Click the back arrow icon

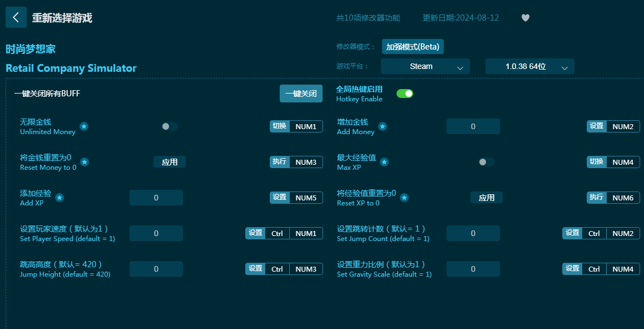16,18
